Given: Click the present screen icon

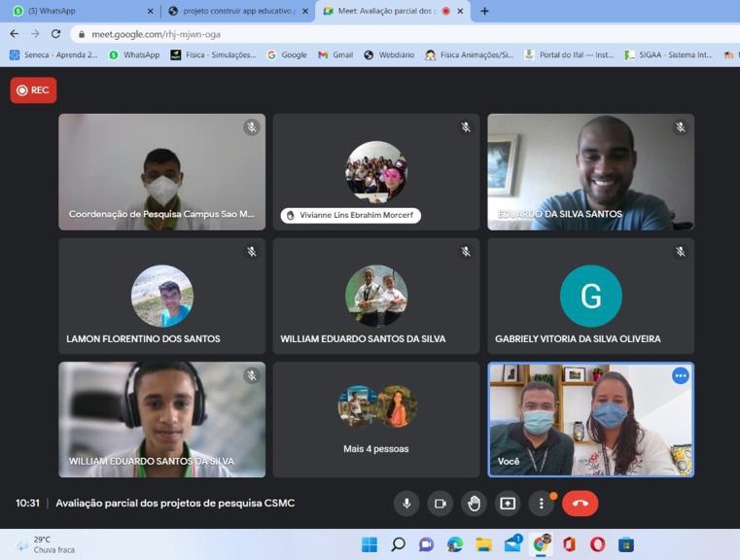Looking at the screenshot, I should click(508, 503).
